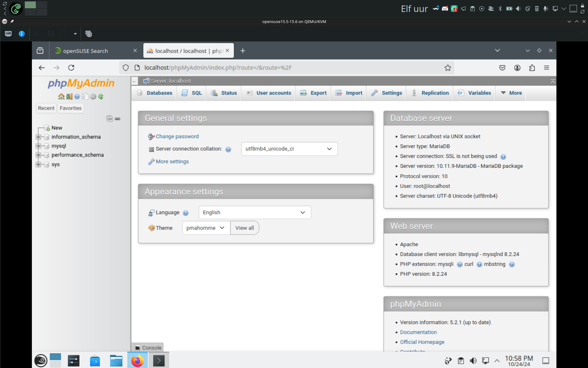Screen dimensions: 588x368
Task: Click the green reload navigation panel icon
Action: [x=101, y=97]
